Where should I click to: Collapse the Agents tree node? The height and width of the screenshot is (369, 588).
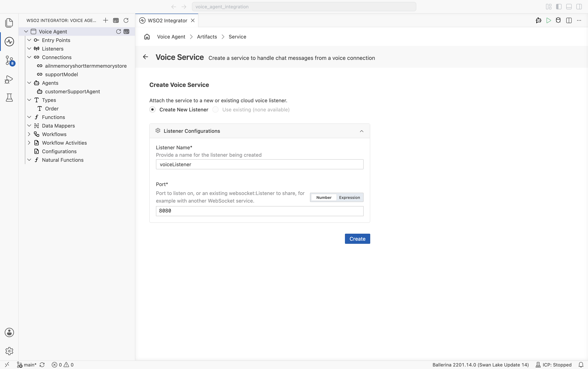click(29, 83)
